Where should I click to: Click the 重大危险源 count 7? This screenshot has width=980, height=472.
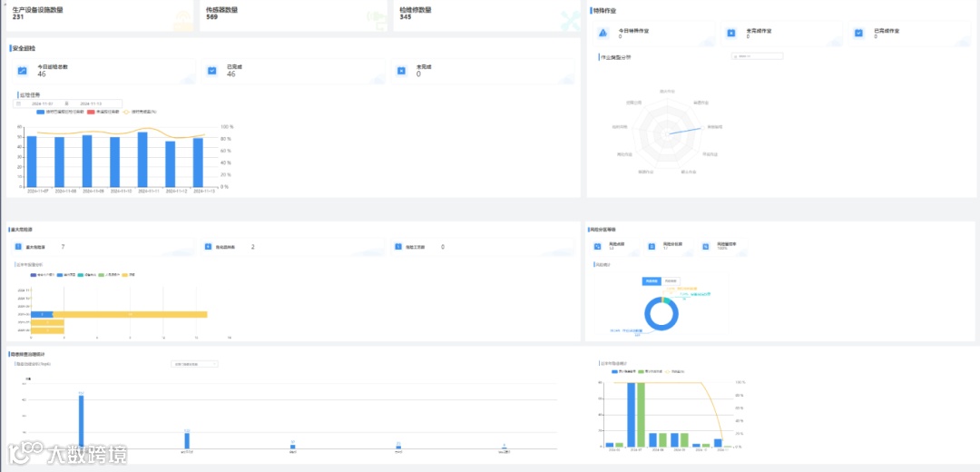(63, 247)
